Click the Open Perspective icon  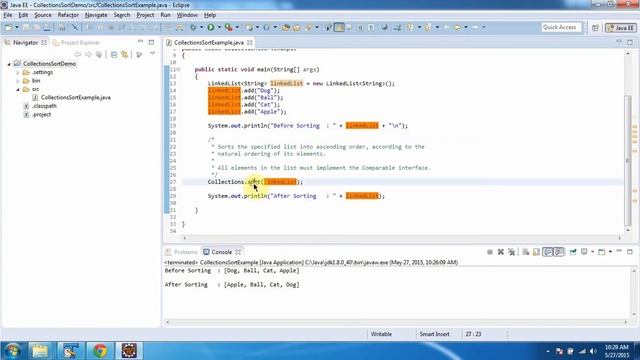(596, 27)
